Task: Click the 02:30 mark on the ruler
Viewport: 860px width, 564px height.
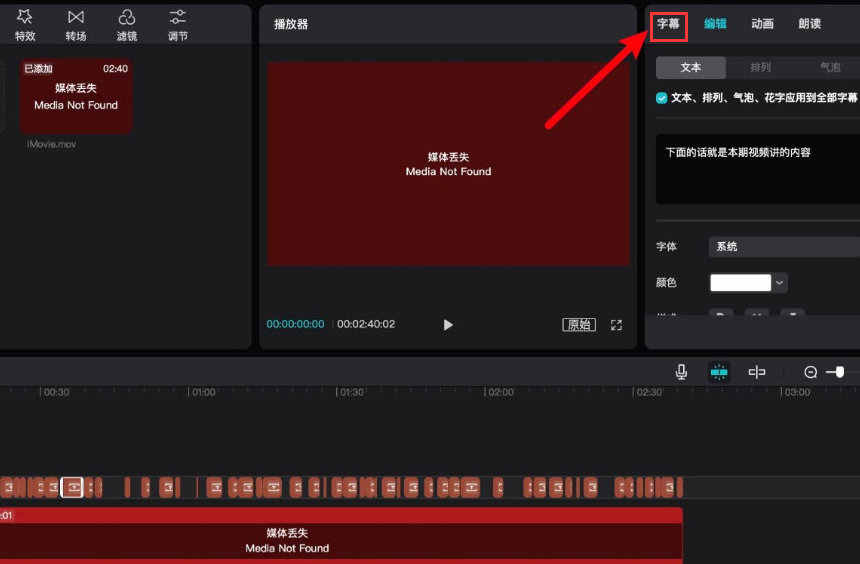Action: click(x=649, y=392)
